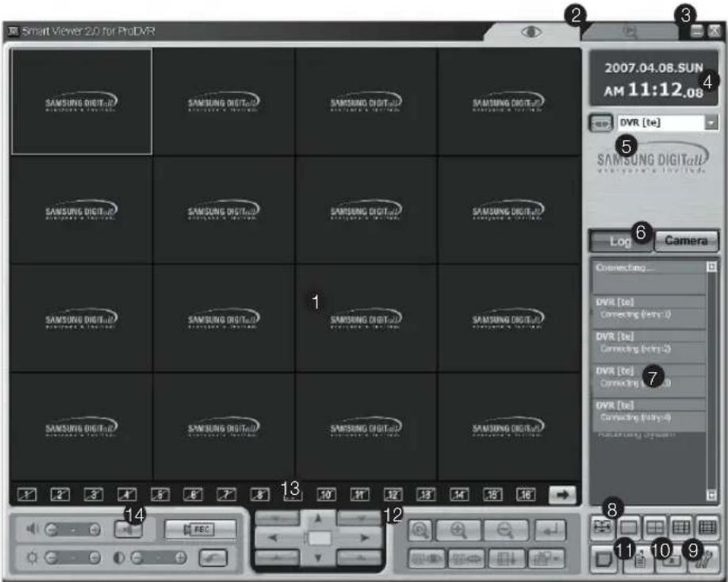Switch to full screen view mode

point(602,528)
